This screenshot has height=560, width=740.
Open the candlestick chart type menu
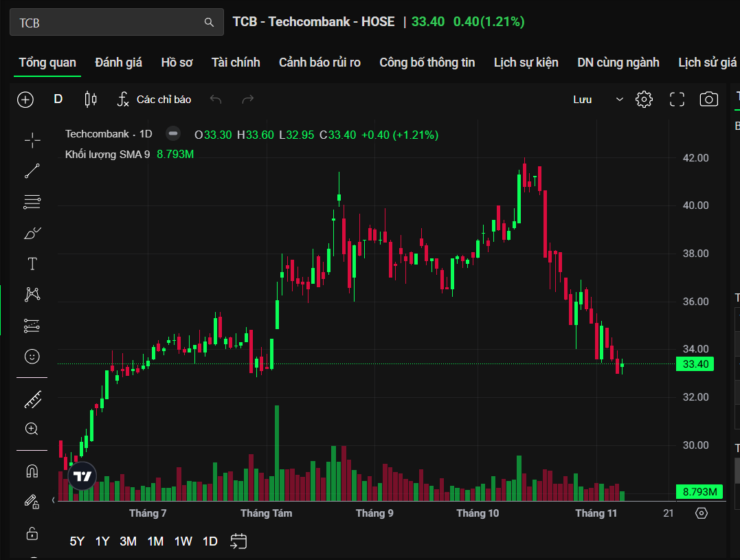point(91,100)
